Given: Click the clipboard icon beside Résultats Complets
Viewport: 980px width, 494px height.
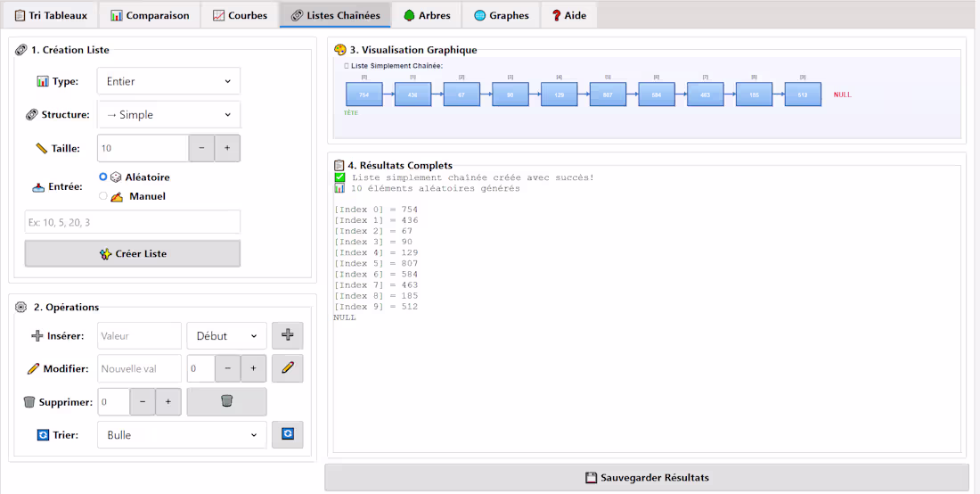Looking at the screenshot, I should [339, 166].
